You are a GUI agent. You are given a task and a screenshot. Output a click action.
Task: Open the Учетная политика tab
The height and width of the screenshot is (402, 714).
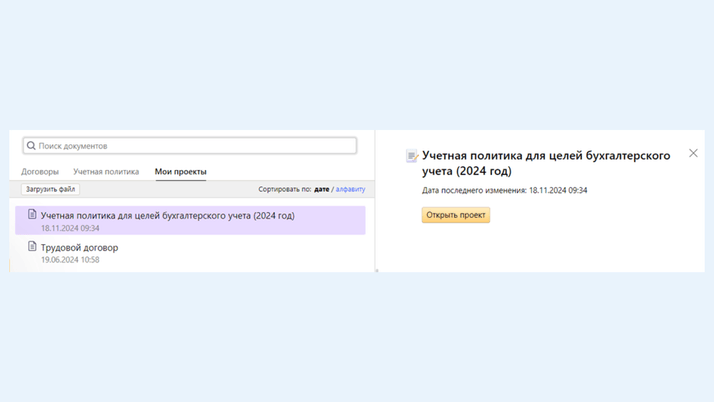(106, 172)
